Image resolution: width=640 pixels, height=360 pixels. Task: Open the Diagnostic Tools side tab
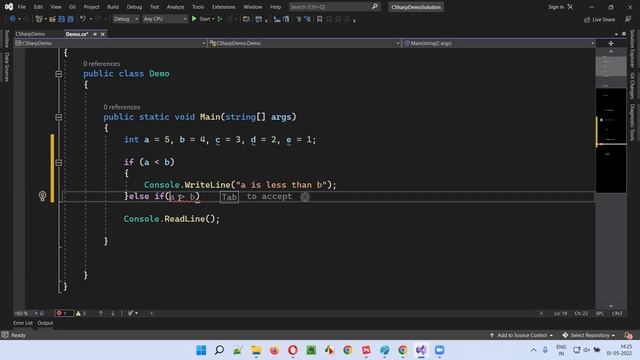[x=632, y=122]
